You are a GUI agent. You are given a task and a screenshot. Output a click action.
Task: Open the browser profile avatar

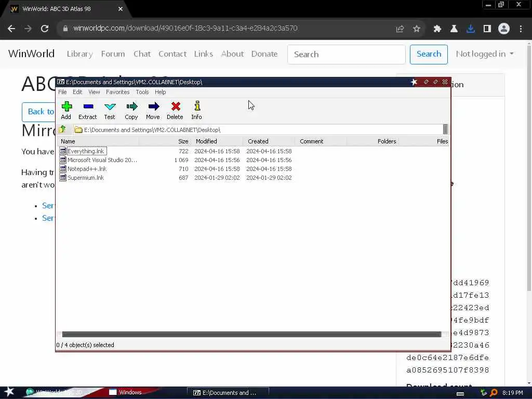point(504,29)
